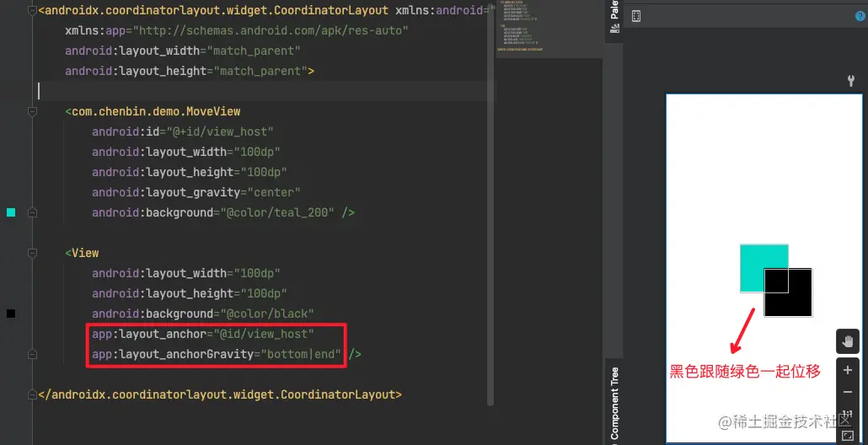Screen dimensions: 868x445
Task: Click the app:layout_anchor="@id/view_host" line
Action: [x=202, y=334]
